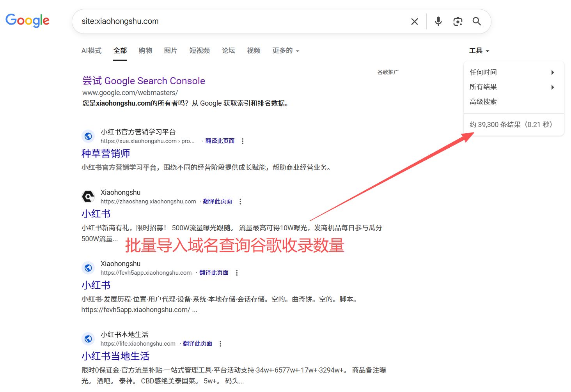Open 高级搜索 link

point(483,102)
